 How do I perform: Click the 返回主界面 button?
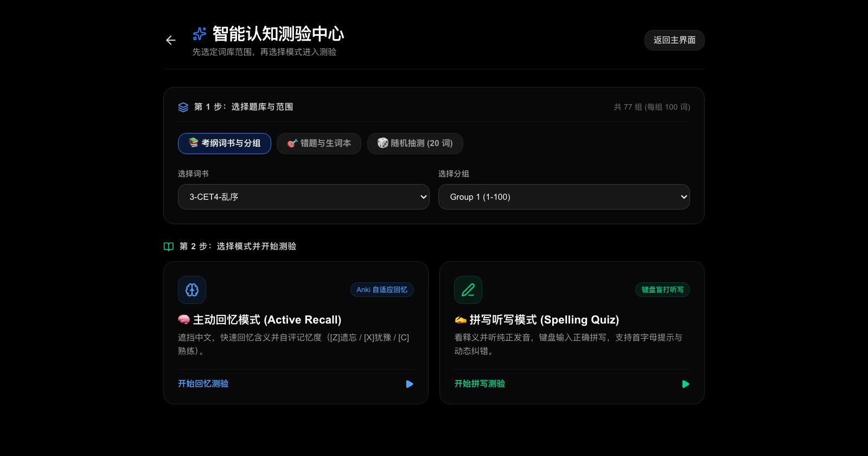click(x=674, y=40)
